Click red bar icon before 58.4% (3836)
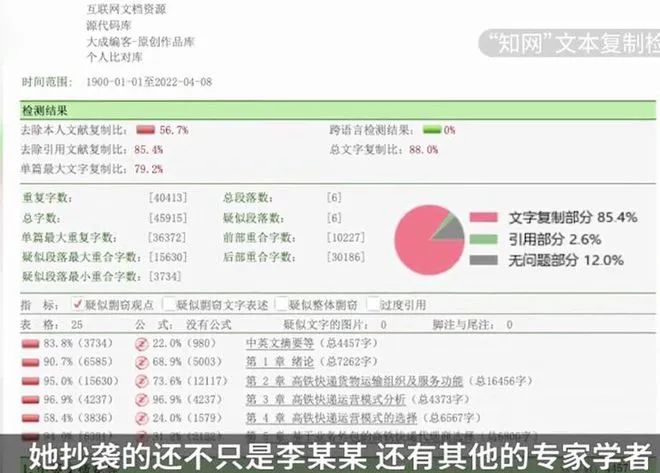The height and width of the screenshot is (473, 660). pyautogui.click(x=30, y=418)
